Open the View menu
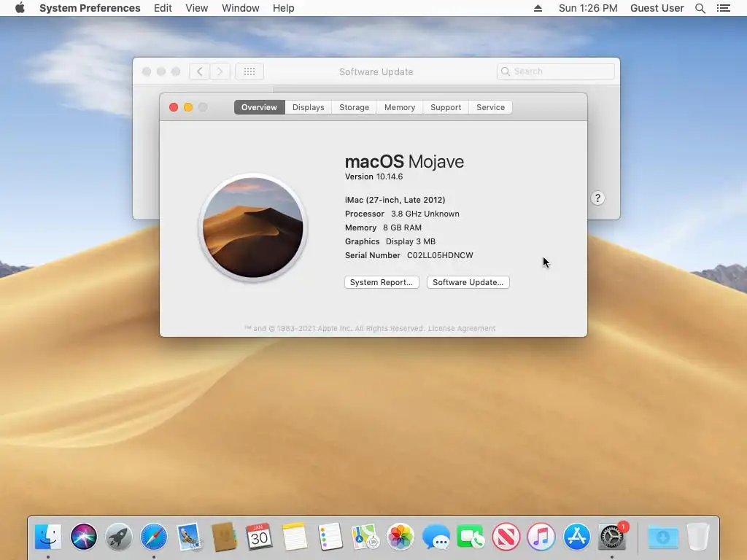747x560 pixels. click(196, 8)
